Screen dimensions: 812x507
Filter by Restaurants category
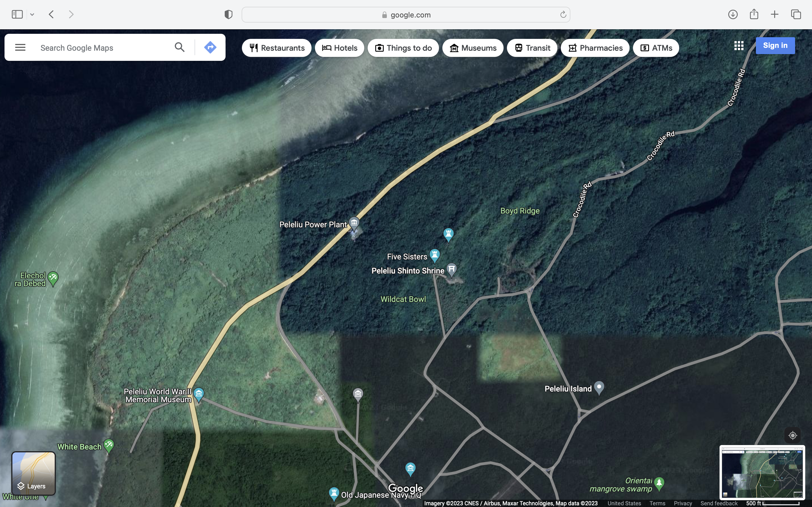coord(277,48)
